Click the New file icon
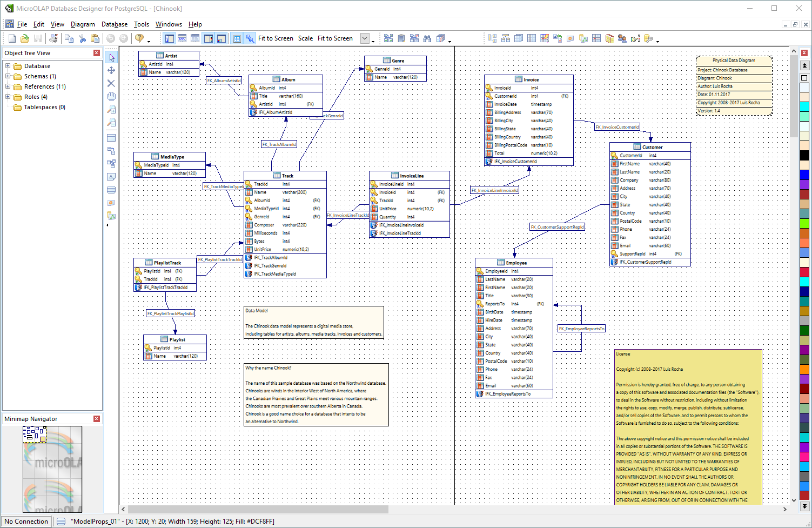This screenshot has width=812, height=528. (12, 38)
